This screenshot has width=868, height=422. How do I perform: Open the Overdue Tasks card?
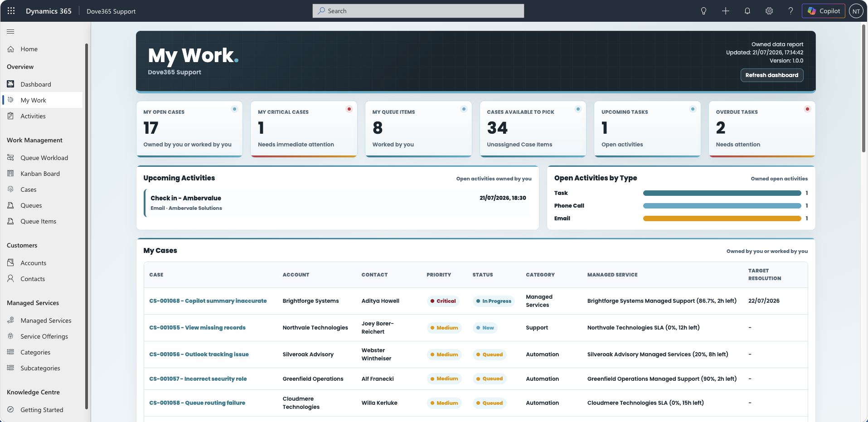coord(762,129)
